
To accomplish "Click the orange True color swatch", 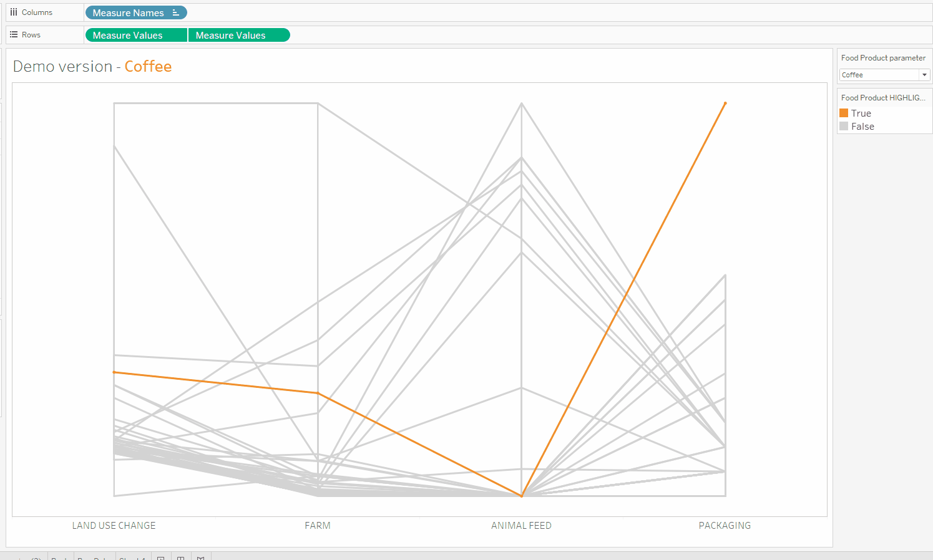I will 844,113.
